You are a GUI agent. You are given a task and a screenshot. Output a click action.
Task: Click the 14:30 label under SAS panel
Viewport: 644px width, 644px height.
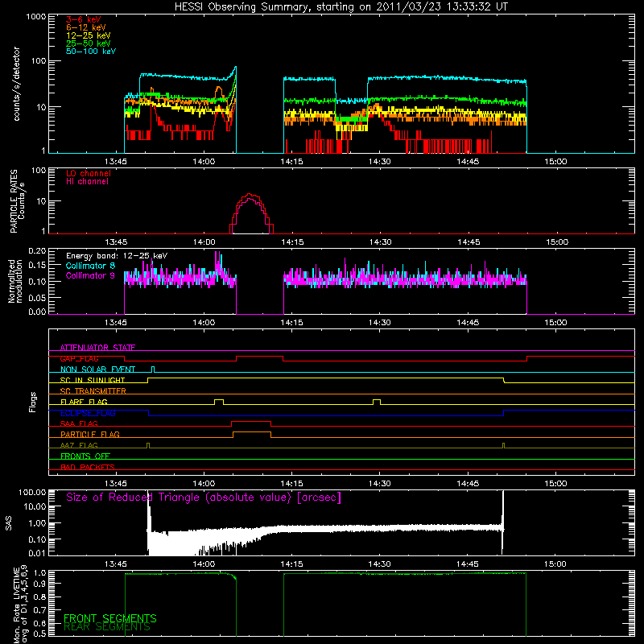click(379, 564)
